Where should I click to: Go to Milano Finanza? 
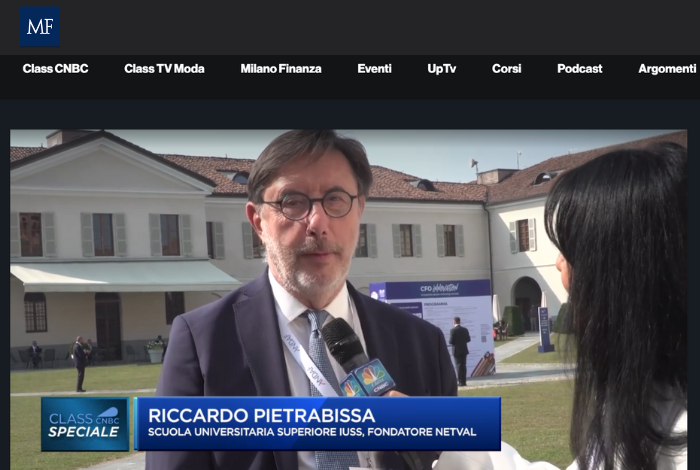pyautogui.click(x=281, y=69)
